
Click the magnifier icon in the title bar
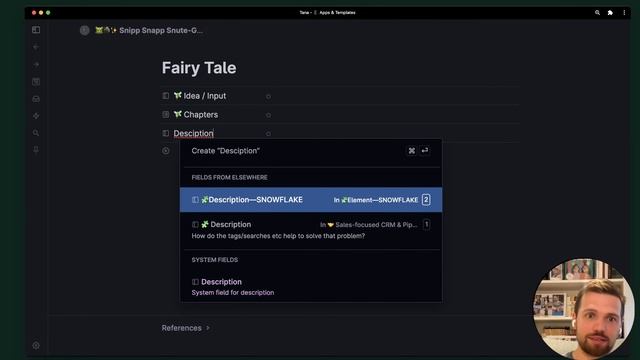point(597,13)
